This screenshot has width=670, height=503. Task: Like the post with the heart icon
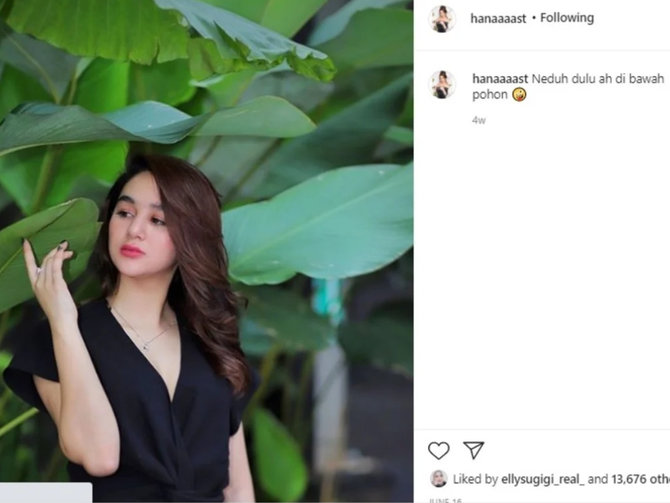[438, 450]
